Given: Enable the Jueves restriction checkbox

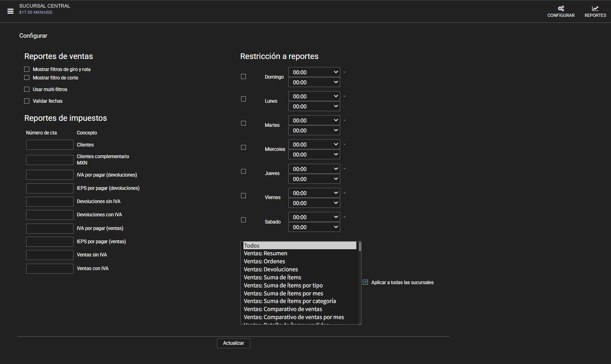Looking at the screenshot, I should pos(243,172).
